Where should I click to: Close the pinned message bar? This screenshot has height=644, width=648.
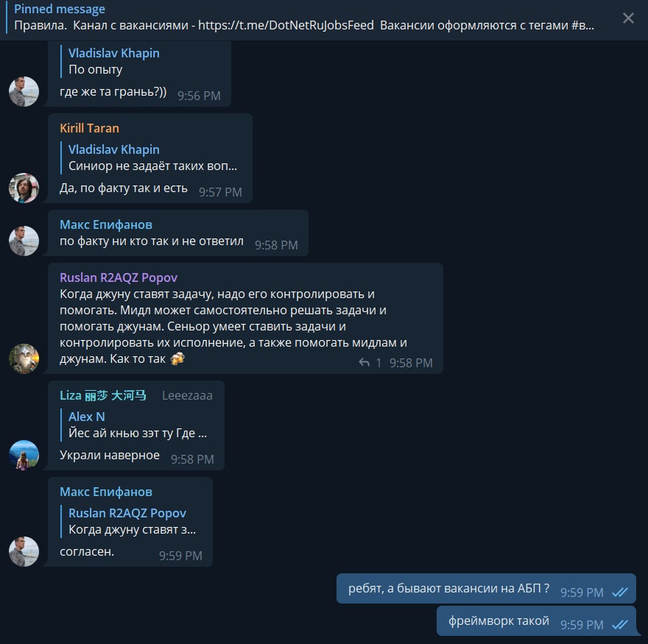tap(628, 18)
